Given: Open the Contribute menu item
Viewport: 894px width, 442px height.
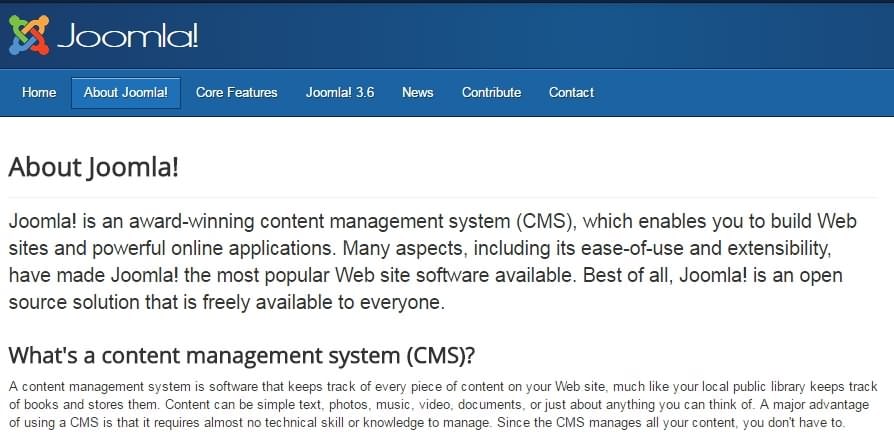Looking at the screenshot, I should tap(491, 92).
